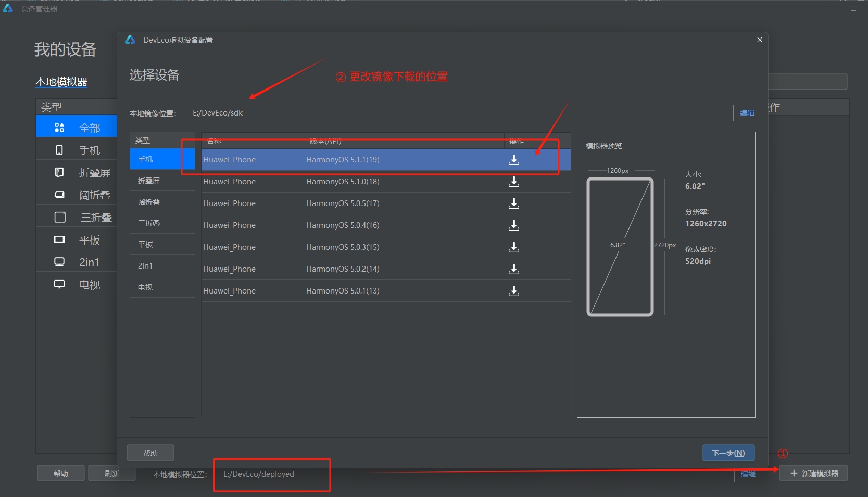Select 2in1 type in dialog list
Viewport: 868px width, 497px height.
145,266
